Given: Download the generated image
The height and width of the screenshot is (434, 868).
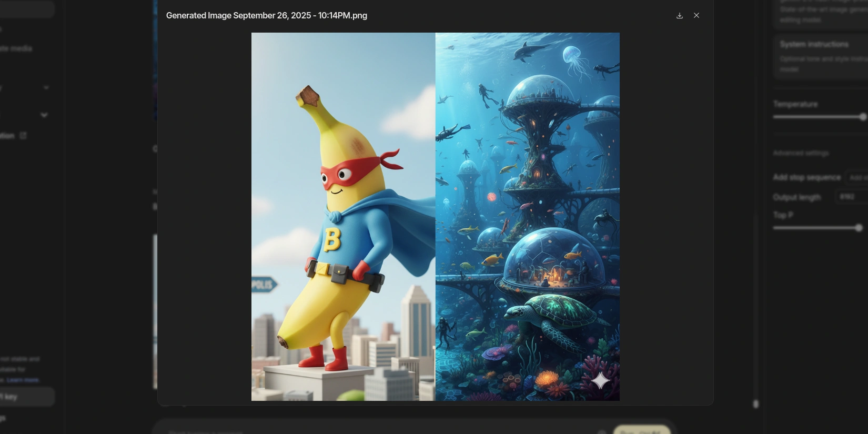Looking at the screenshot, I should 679,16.
